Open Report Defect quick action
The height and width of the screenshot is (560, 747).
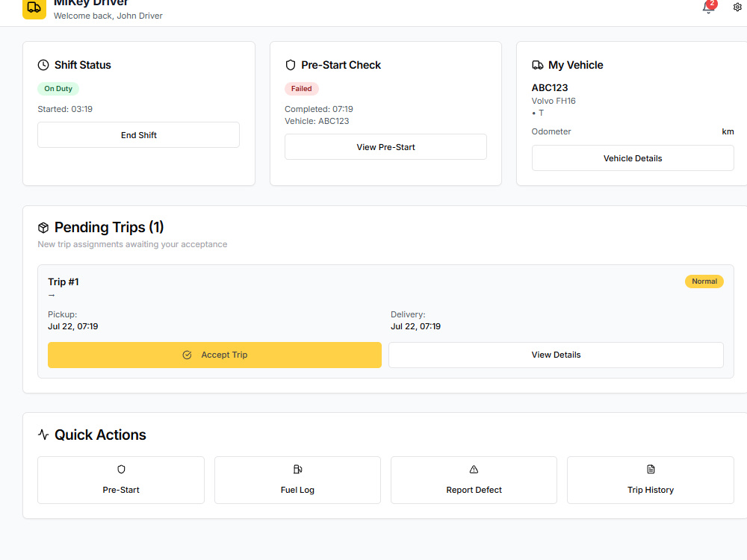pyautogui.click(x=474, y=480)
